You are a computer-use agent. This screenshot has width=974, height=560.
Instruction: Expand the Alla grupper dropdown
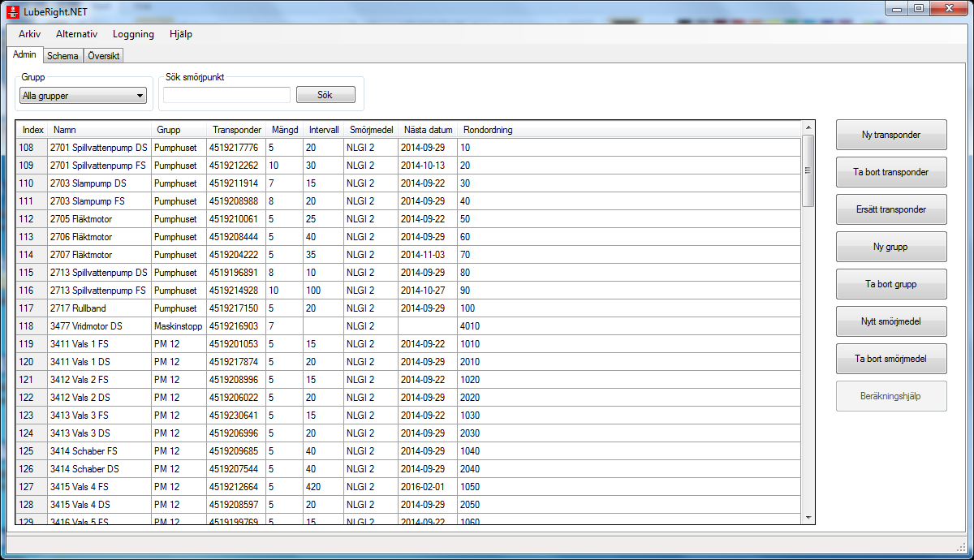point(83,96)
